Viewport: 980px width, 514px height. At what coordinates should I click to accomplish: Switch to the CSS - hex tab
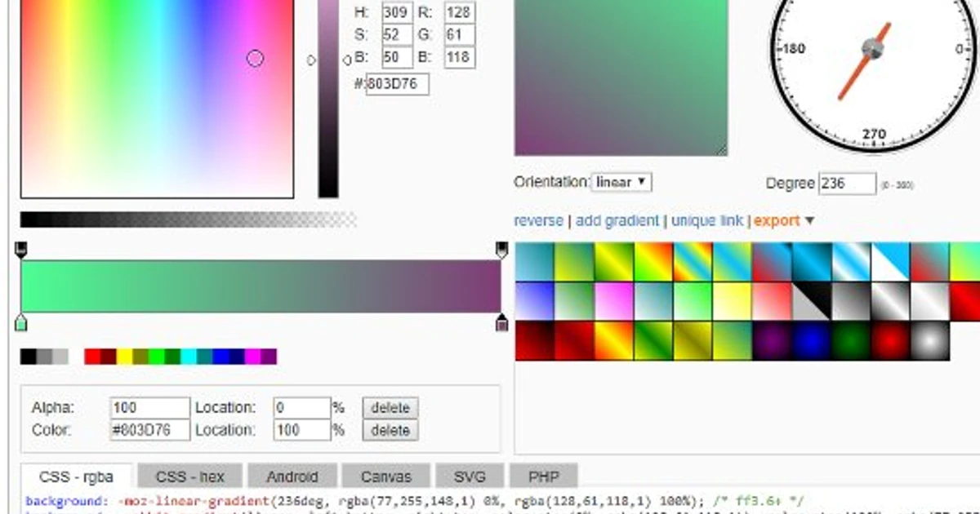pos(189,476)
